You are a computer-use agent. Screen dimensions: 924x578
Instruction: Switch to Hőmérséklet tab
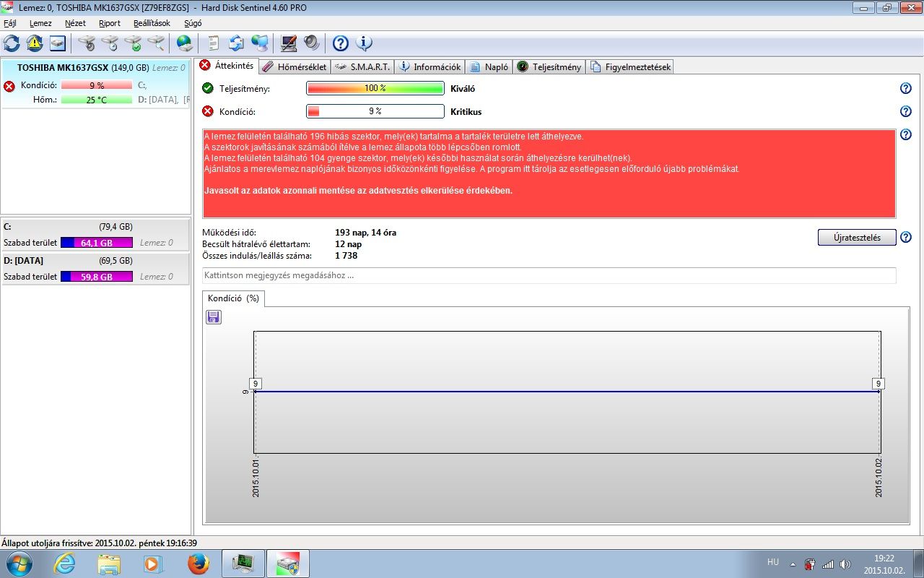click(295, 66)
